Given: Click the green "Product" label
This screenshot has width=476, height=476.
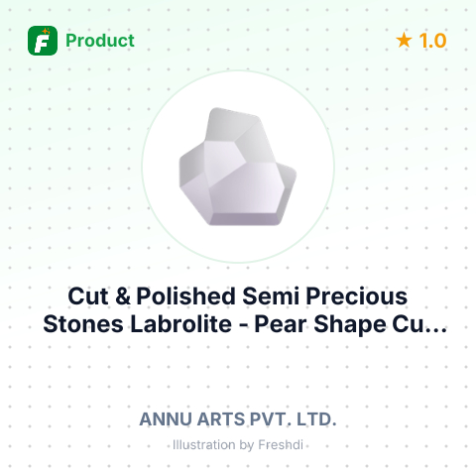Looking at the screenshot, I should (100, 41).
